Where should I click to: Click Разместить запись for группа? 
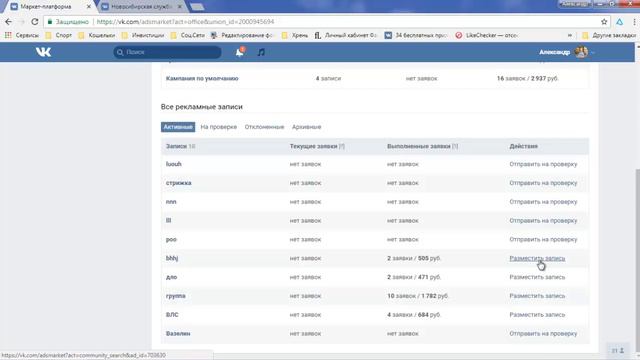pyautogui.click(x=537, y=296)
